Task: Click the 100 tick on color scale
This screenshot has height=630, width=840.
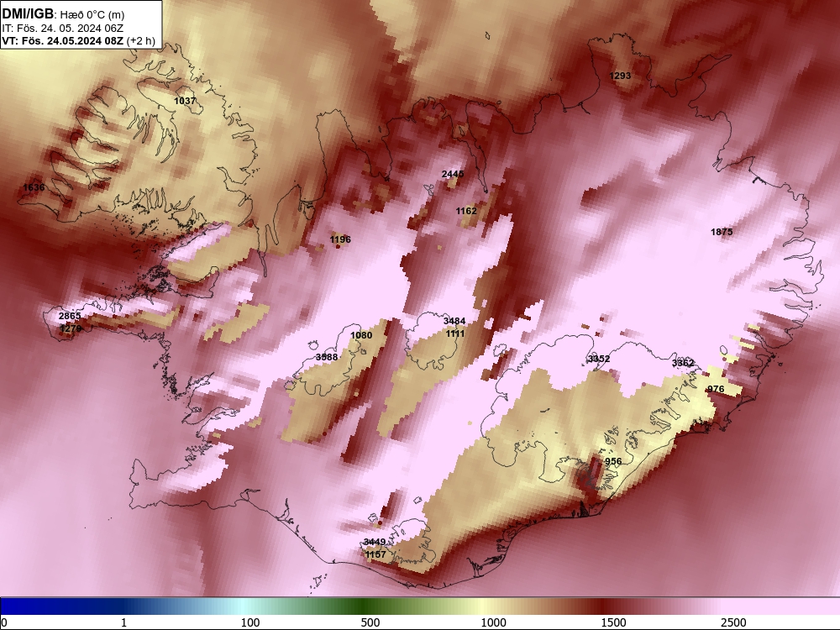Action: [x=250, y=622]
